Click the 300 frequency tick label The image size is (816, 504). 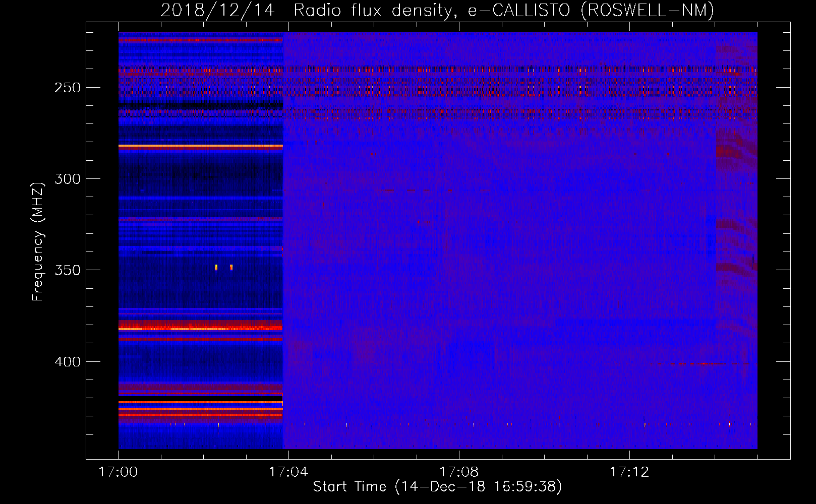[68, 179]
